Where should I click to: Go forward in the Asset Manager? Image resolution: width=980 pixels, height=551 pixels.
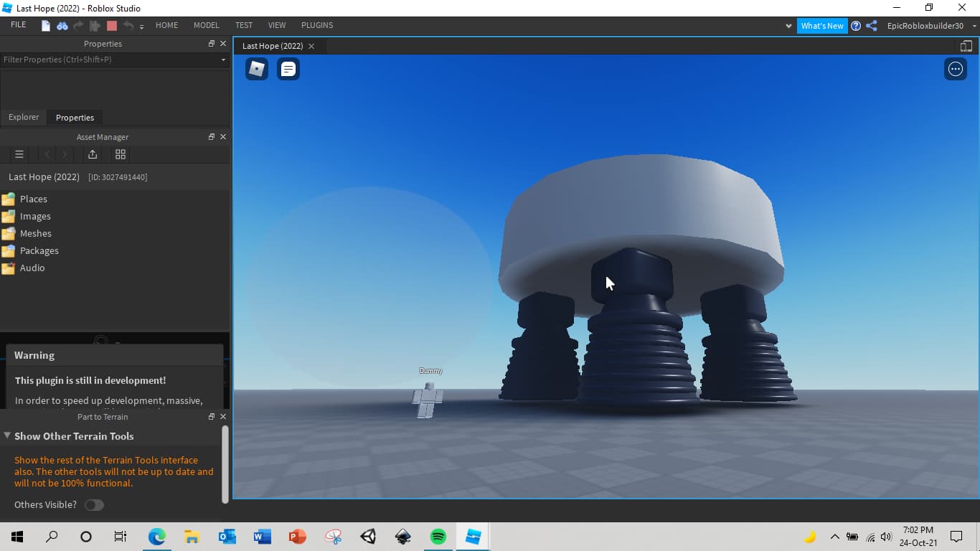[65, 154]
